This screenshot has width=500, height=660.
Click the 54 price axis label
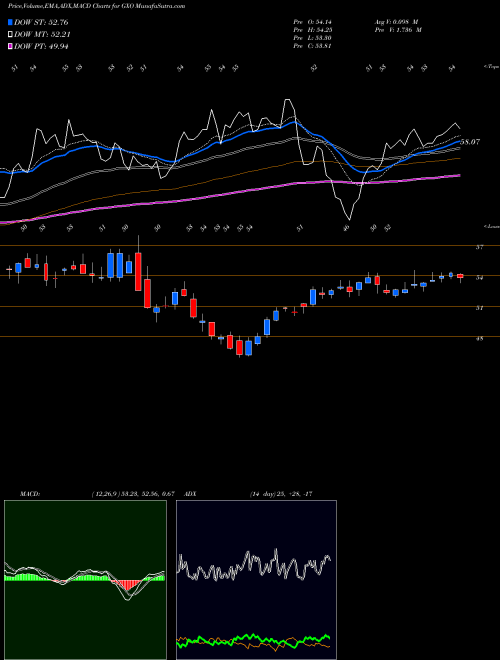click(x=479, y=278)
